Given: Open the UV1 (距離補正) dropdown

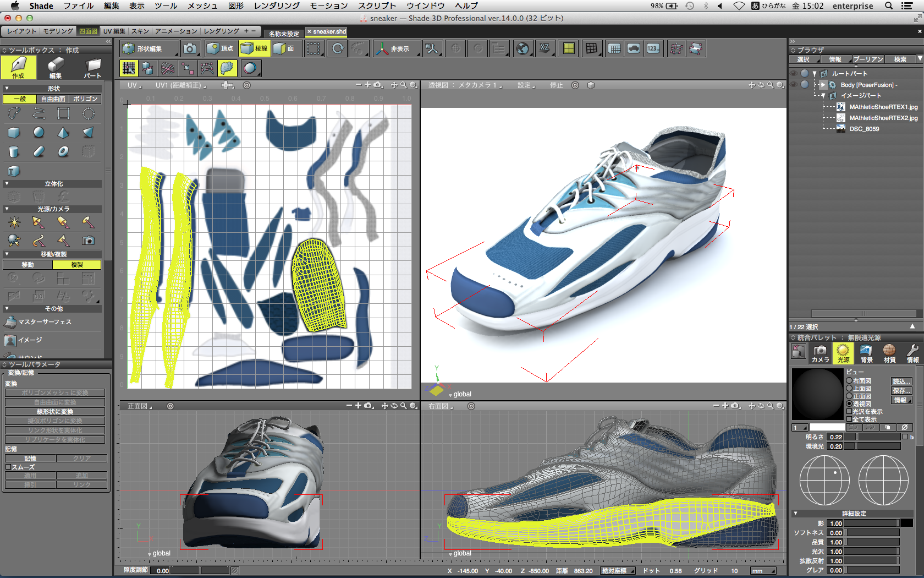Looking at the screenshot, I should point(180,85).
